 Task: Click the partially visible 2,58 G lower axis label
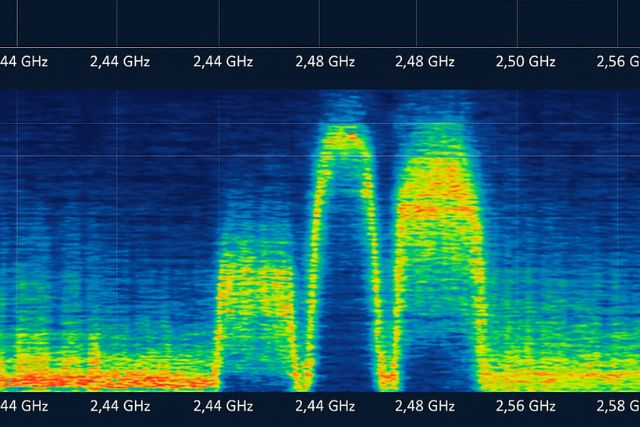pyautogui.click(x=618, y=406)
